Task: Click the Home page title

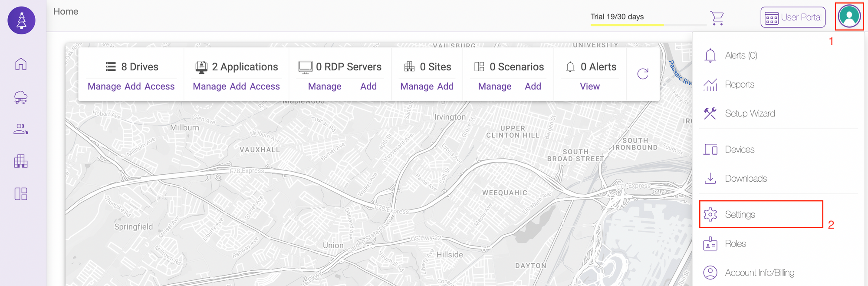Action: [66, 11]
